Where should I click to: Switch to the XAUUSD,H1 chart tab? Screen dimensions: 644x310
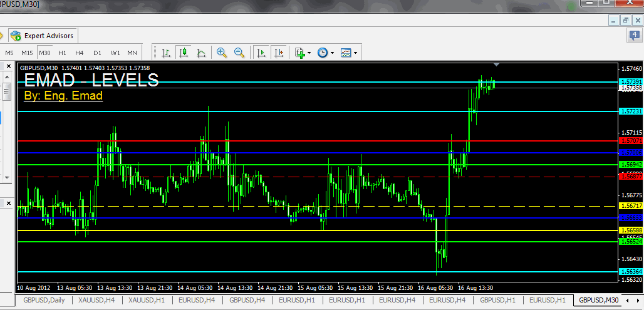(x=147, y=300)
